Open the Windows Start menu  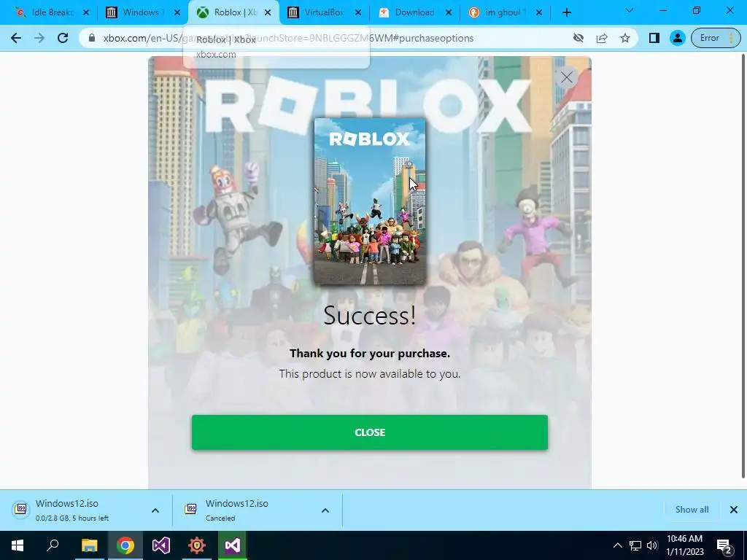[x=18, y=545]
